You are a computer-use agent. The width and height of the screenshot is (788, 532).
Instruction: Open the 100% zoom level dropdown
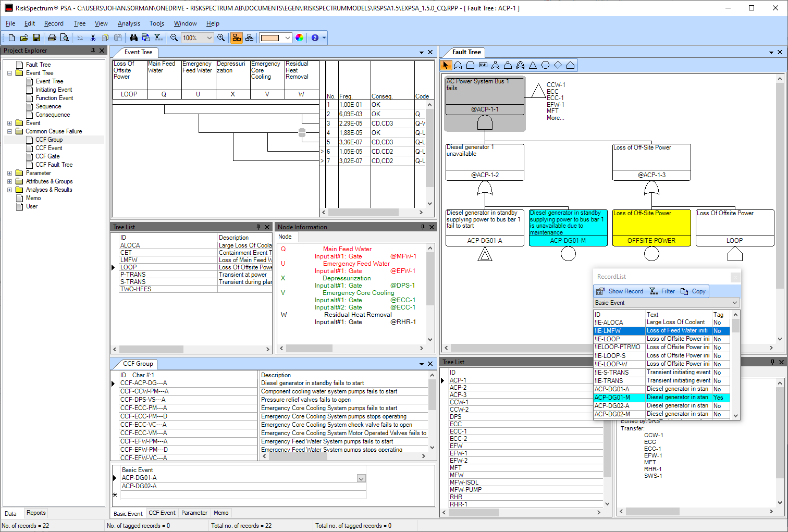point(210,38)
